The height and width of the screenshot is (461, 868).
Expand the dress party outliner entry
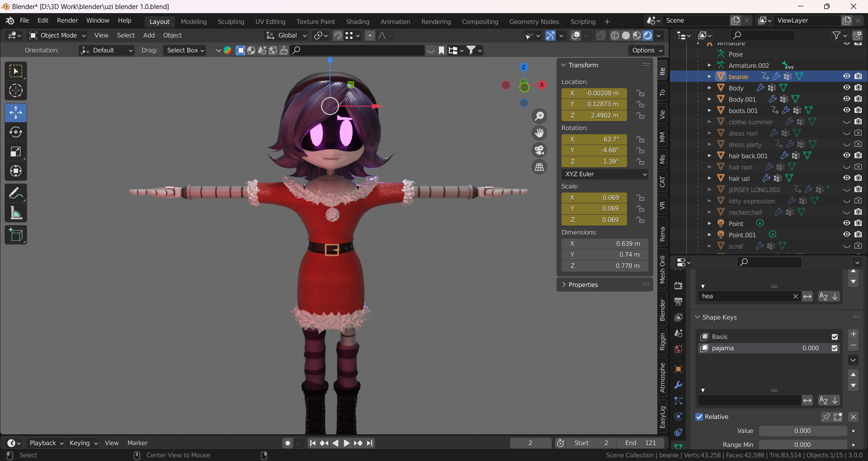[x=709, y=144]
